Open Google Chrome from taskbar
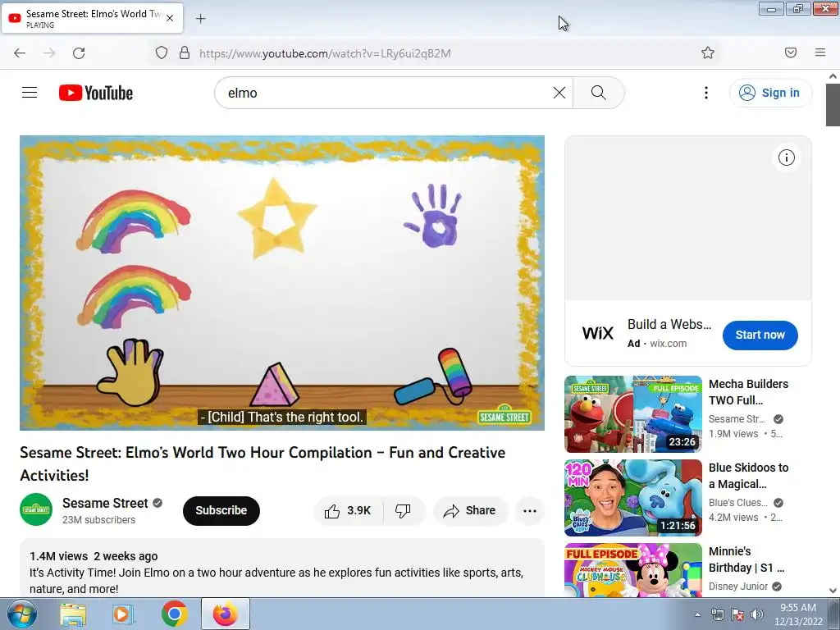This screenshot has height=630, width=840. (174, 614)
